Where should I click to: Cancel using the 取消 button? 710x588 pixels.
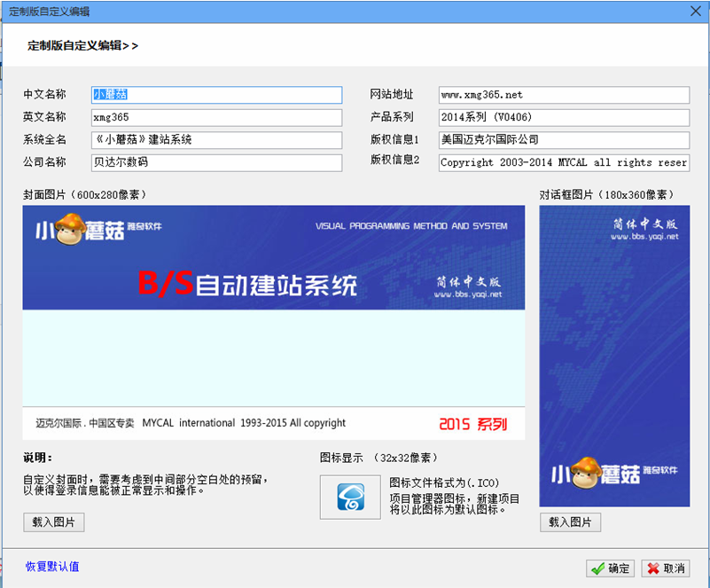coord(665,568)
